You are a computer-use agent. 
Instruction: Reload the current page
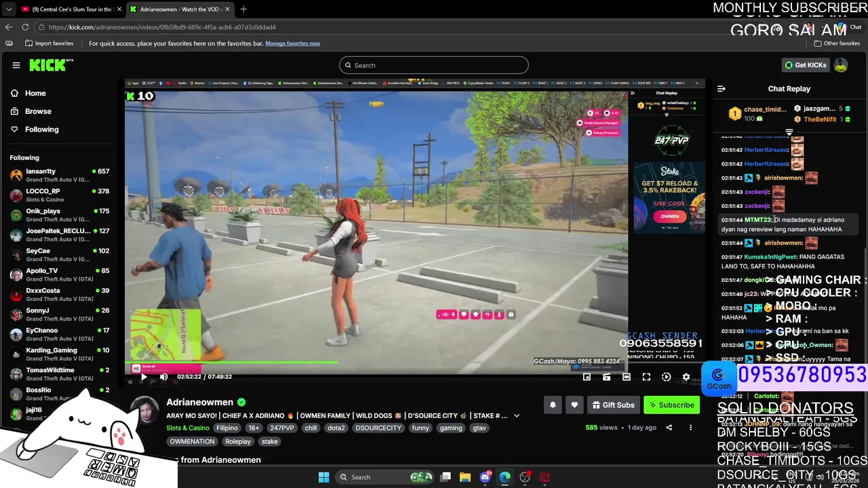(25, 27)
